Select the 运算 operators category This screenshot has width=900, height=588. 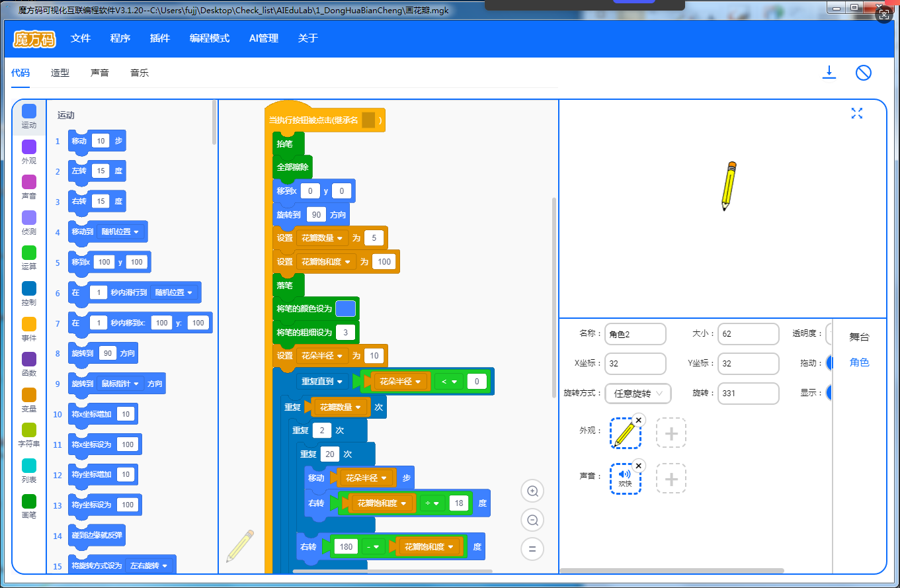(x=29, y=258)
